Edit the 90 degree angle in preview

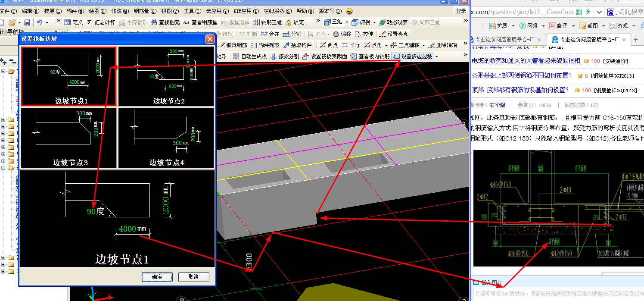click(x=96, y=212)
